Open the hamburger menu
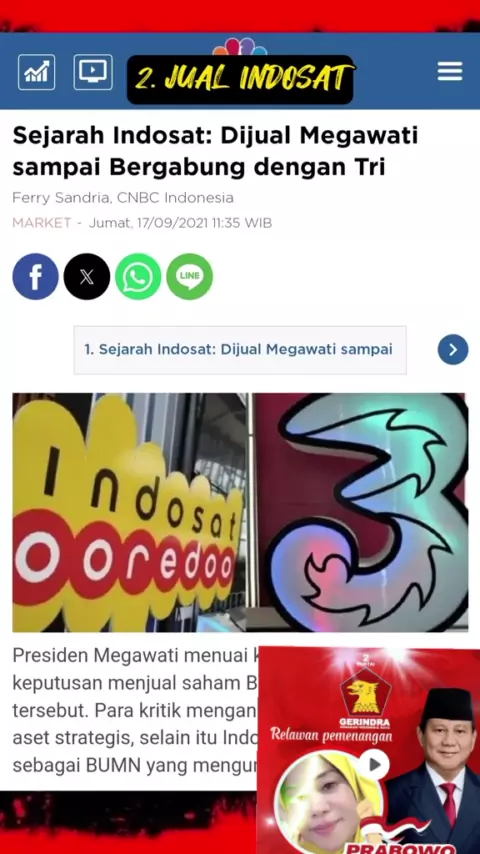 (x=450, y=71)
